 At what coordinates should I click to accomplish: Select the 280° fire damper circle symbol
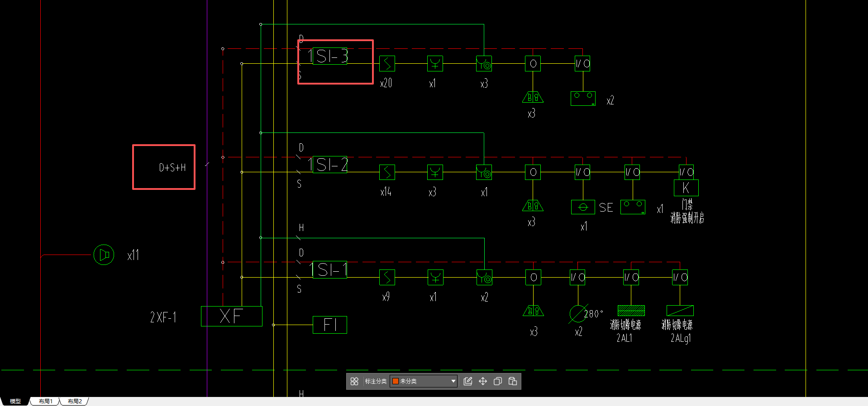pyautogui.click(x=577, y=313)
